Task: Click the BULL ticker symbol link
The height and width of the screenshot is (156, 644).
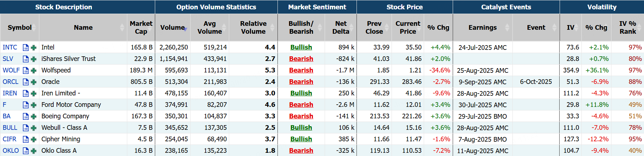Action: [10, 128]
